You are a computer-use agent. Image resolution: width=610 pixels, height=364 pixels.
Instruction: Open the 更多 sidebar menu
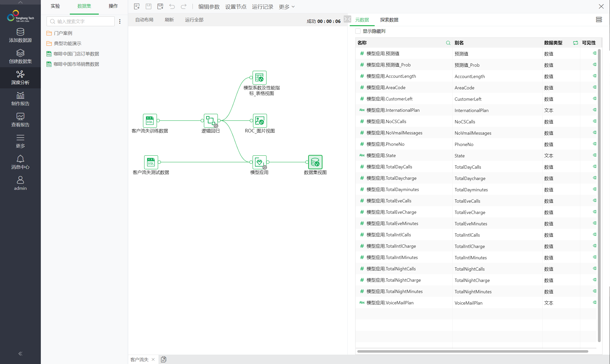click(20, 141)
